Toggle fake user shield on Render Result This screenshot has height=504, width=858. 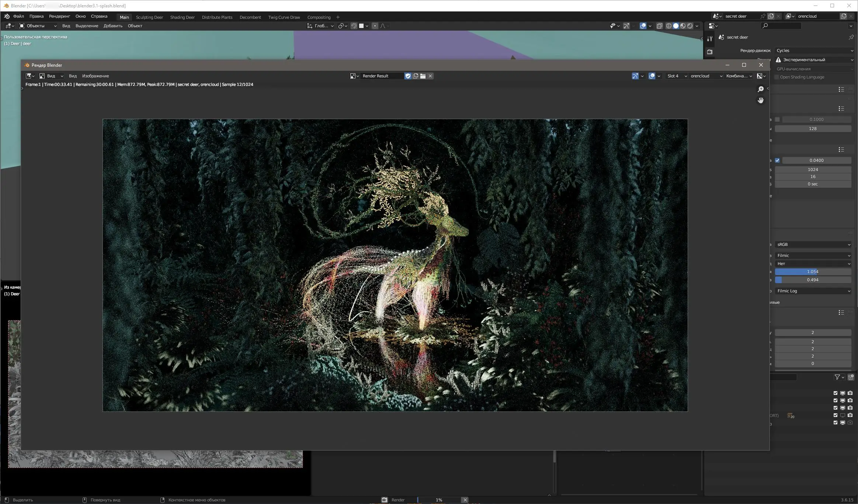(x=408, y=76)
